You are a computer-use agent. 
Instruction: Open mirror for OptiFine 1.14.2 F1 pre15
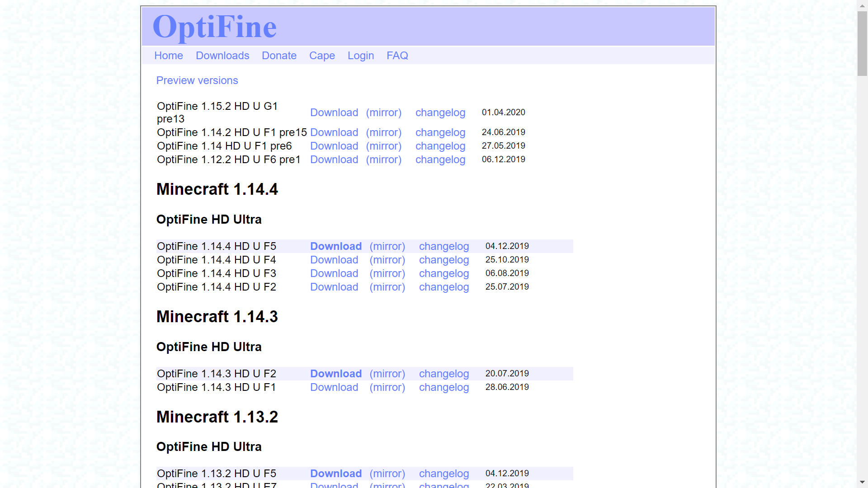383,132
